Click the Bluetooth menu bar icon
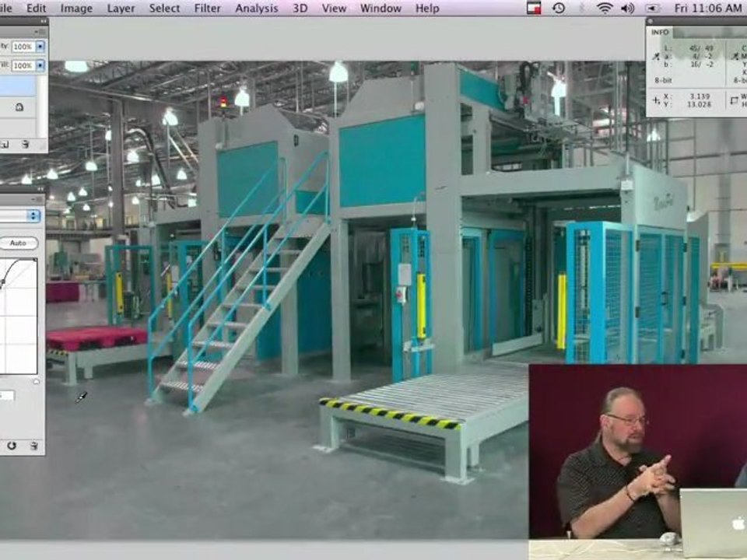Screen dimensions: 747x560 tap(582, 8)
